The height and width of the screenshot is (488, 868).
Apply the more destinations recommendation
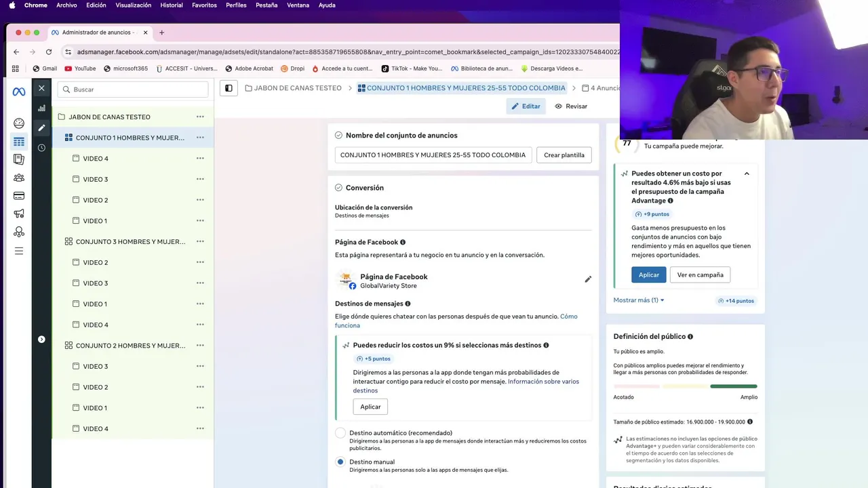[x=370, y=407]
